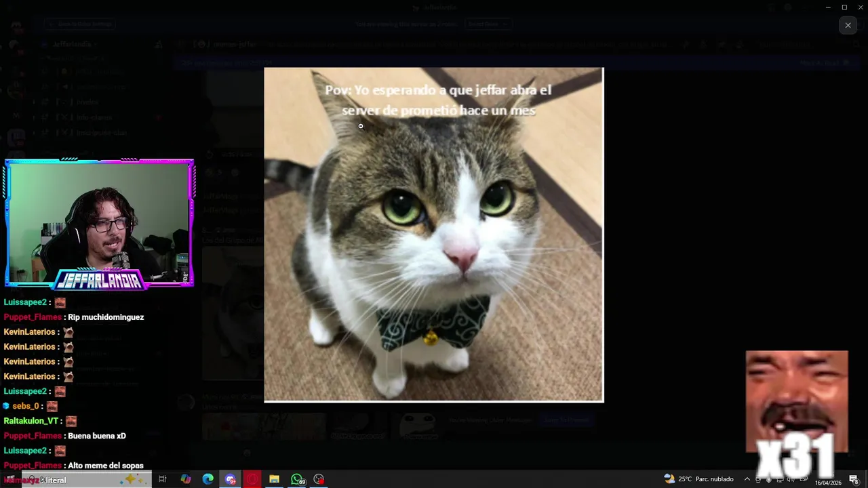Open Task View from the taskbar
This screenshot has height=488, width=868.
coord(163,479)
